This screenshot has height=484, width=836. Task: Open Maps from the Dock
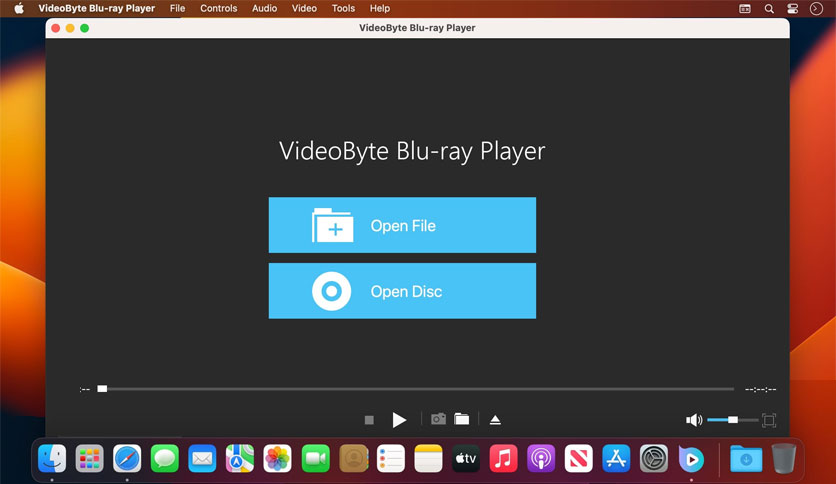[x=239, y=458]
